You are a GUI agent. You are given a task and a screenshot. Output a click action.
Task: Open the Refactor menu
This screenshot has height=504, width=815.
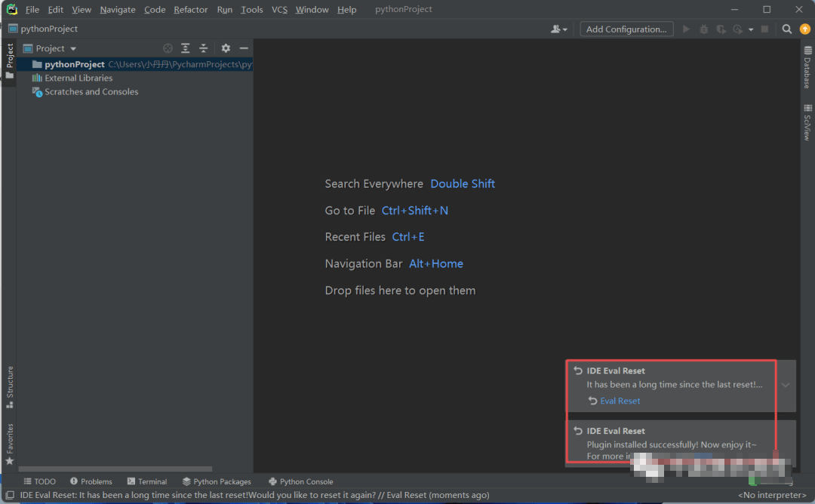[x=190, y=10]
